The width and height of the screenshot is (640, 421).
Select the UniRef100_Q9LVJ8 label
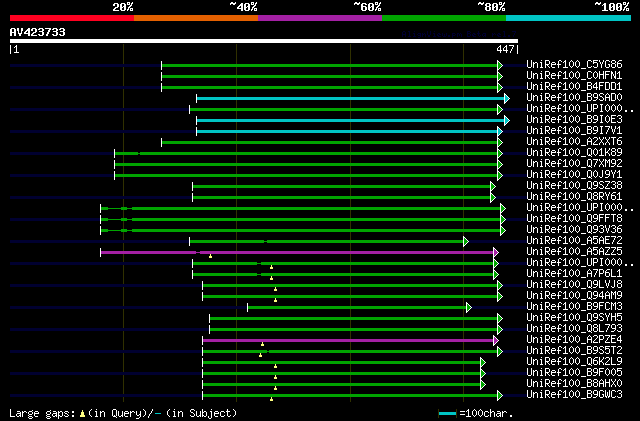tap(574, 284)
